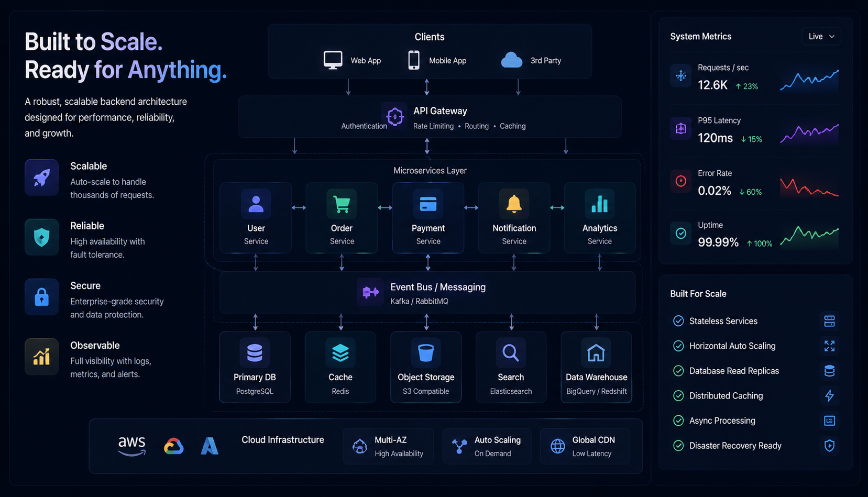
Task: Click the expand icon beside Horizontal Auto Scaling
Action: pos(829,346)
